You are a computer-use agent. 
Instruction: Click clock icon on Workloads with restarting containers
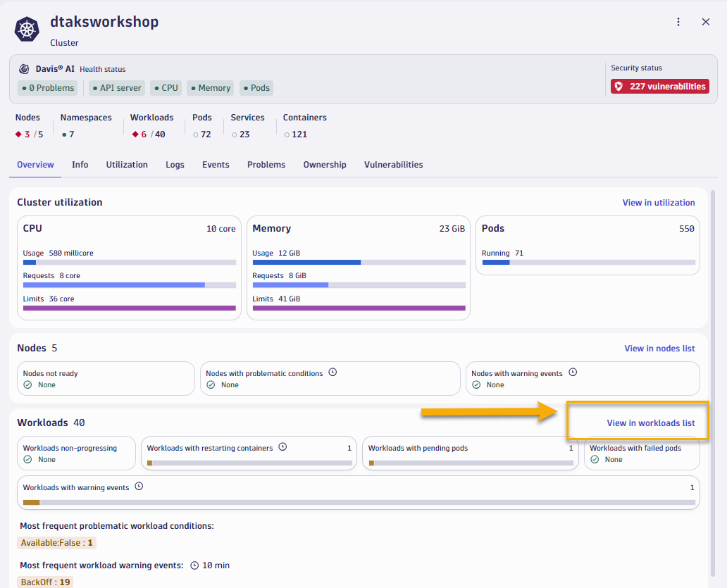282,447
